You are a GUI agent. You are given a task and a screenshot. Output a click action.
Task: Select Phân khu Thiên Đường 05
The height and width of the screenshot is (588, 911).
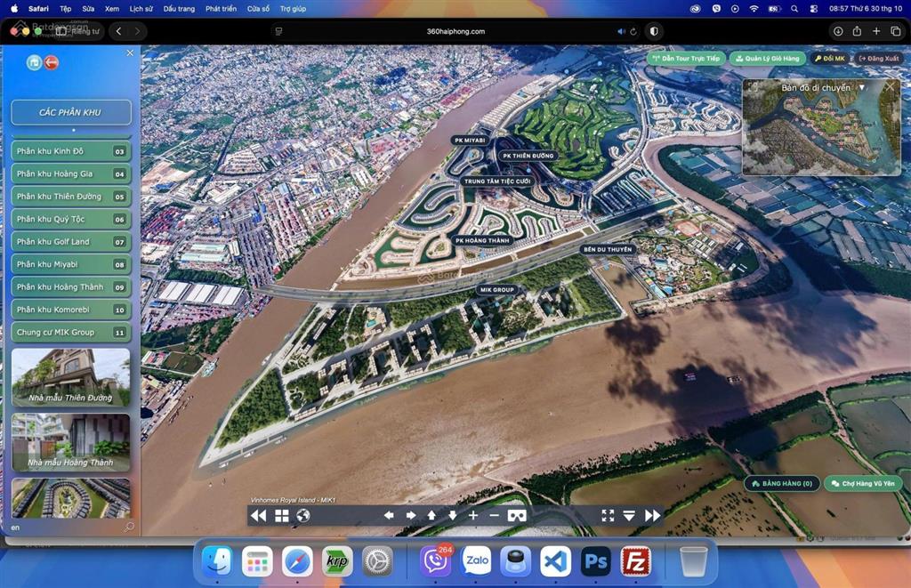coord(71,197)
